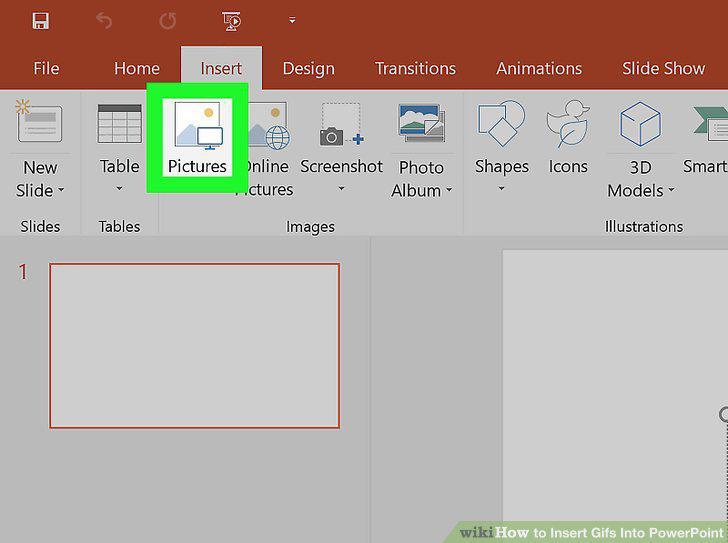Switch to the Animations tab
This screenshot has height=543, width=728.
[539, 69]
